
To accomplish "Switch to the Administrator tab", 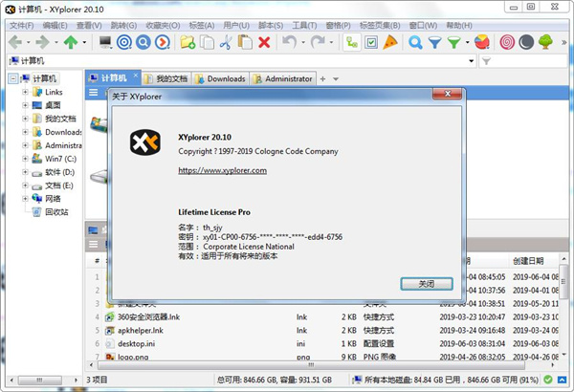I will [x=287, y=78].
